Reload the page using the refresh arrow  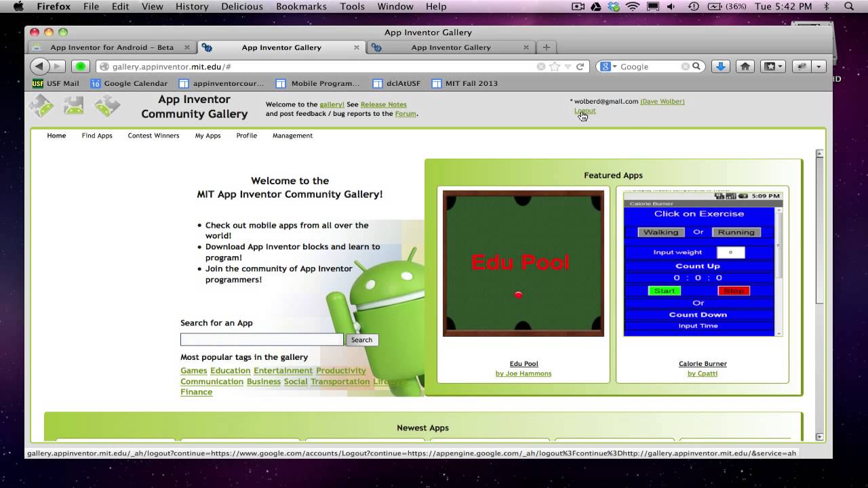point(580,66)
